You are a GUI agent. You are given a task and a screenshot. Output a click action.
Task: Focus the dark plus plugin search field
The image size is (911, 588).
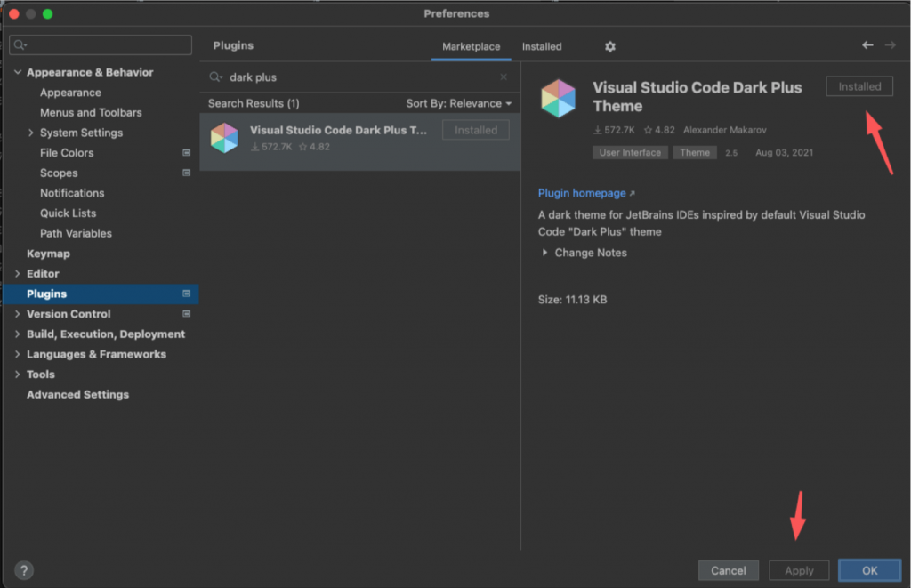pyautogui.click(x=360, y=77)
